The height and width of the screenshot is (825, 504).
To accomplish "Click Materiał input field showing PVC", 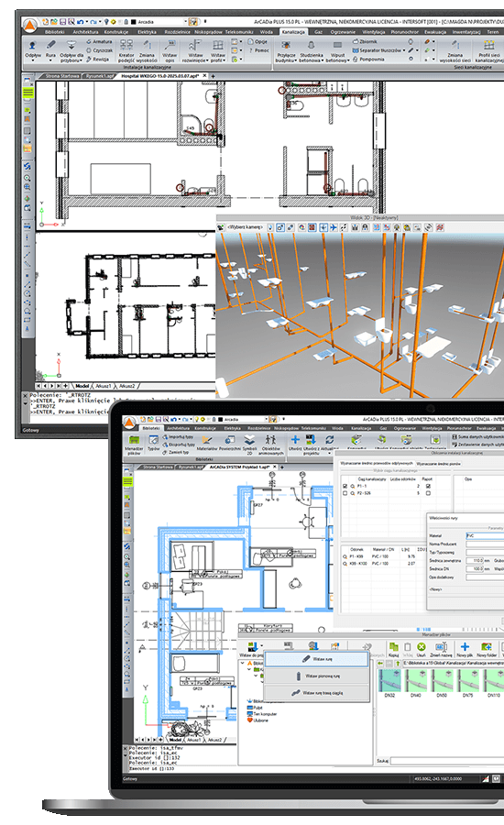I will point(485,535).
